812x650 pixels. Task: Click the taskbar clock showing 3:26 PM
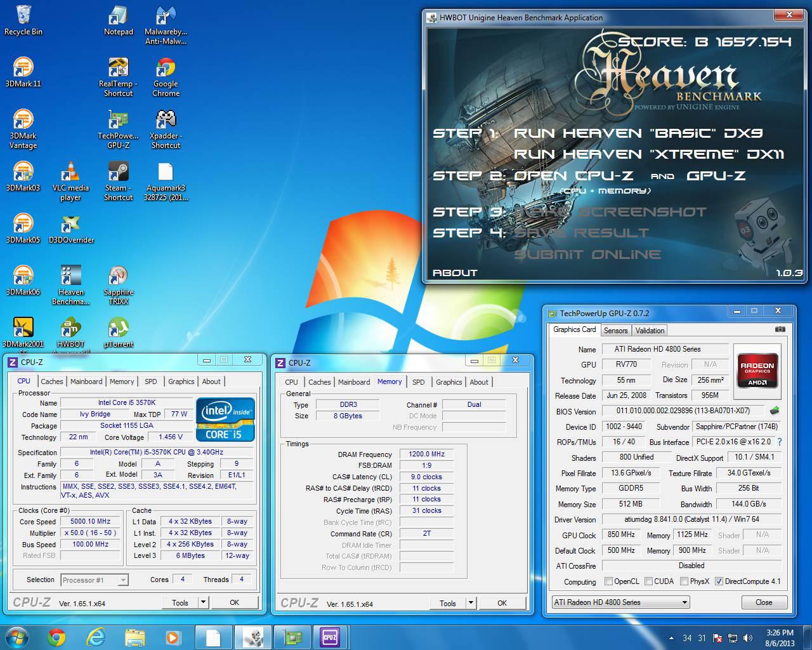point(780,638)
